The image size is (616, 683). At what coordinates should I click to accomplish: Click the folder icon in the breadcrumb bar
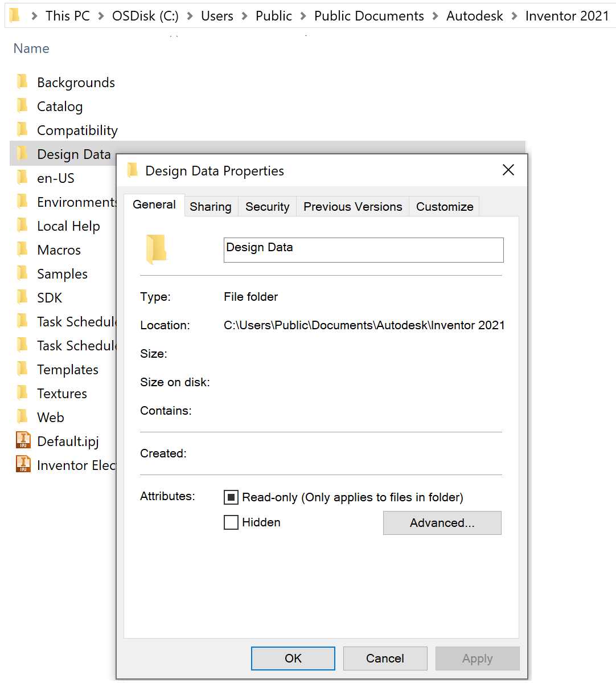point(15,15)
